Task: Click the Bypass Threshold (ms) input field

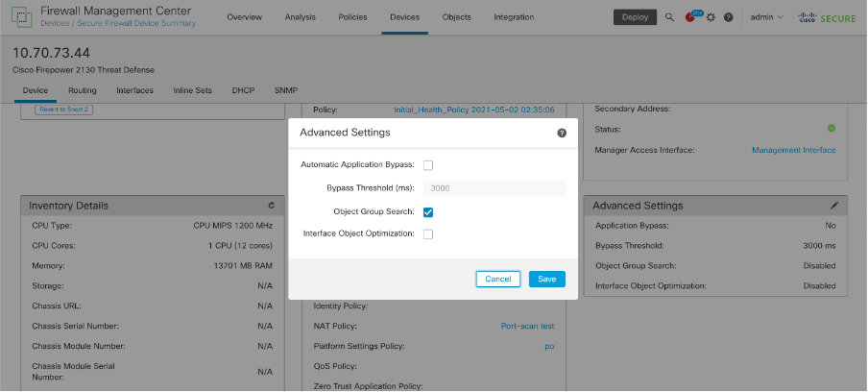Action: tap(494, 188)
